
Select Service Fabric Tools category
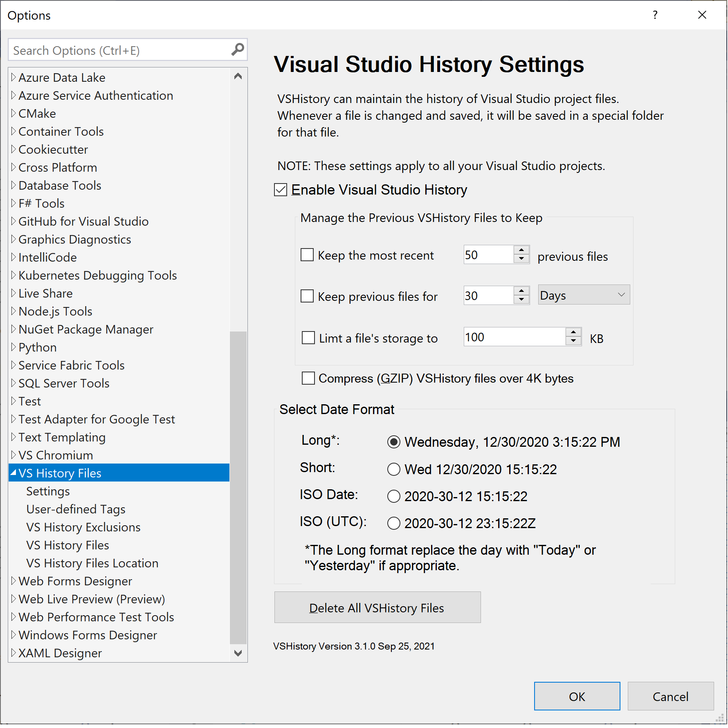(x=72, y=365)
